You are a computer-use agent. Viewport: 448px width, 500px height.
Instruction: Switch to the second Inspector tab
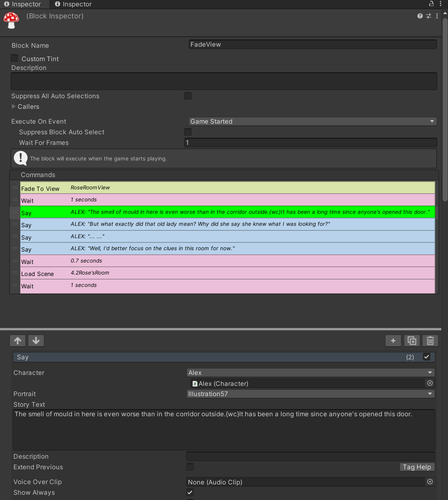[x=73, y=4]
